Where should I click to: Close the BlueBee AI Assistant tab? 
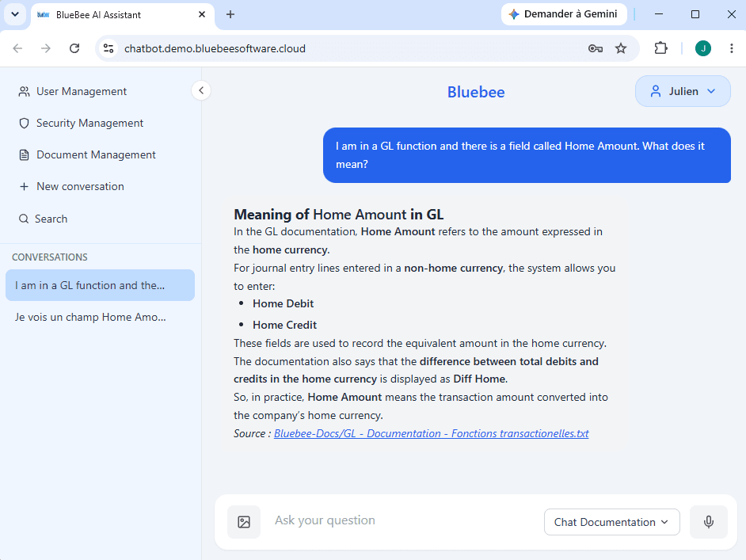tap(202, 14)
